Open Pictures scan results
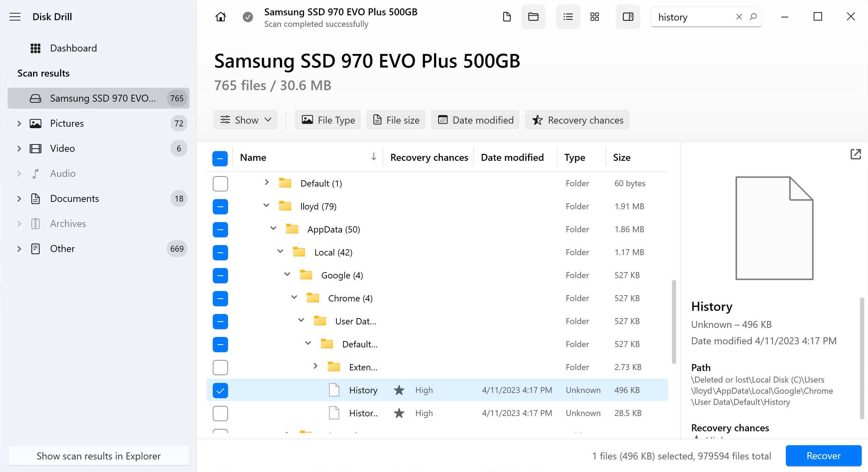 point(99,124)
